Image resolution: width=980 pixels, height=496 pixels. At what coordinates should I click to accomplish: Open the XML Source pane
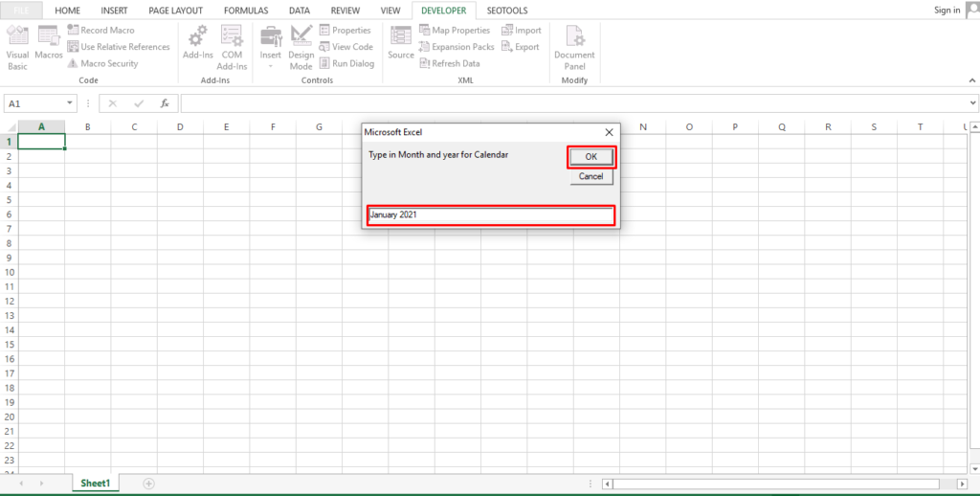[401, 44]
